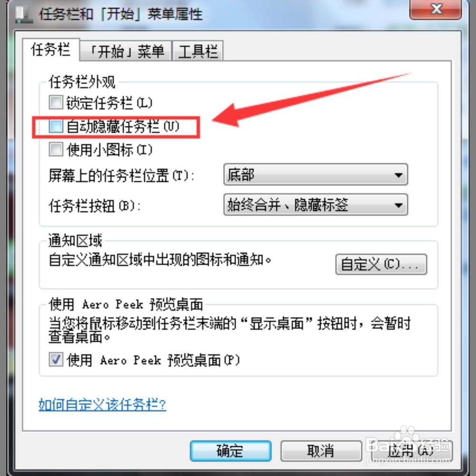
Task: Uncheck 使用 Aero Peek 预览桌面 checkbox
Action: point(56,360)
